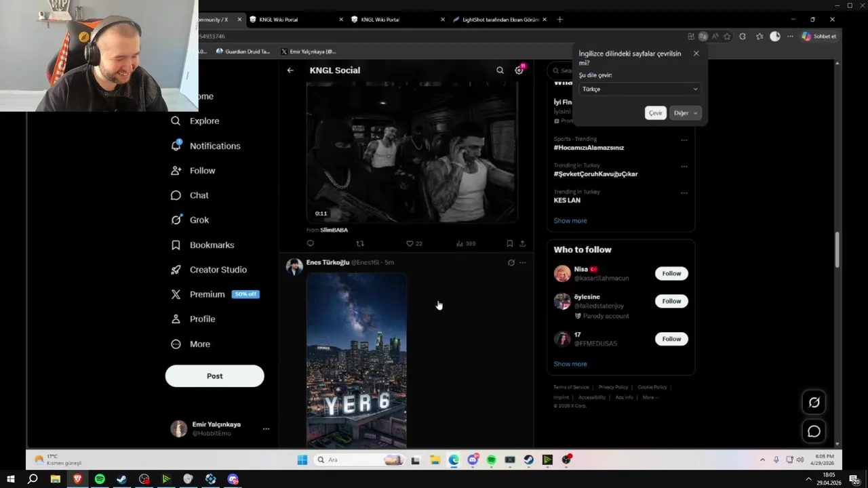Open community settings gear with notification badge
Screen dimensions: 868x488
519,70
